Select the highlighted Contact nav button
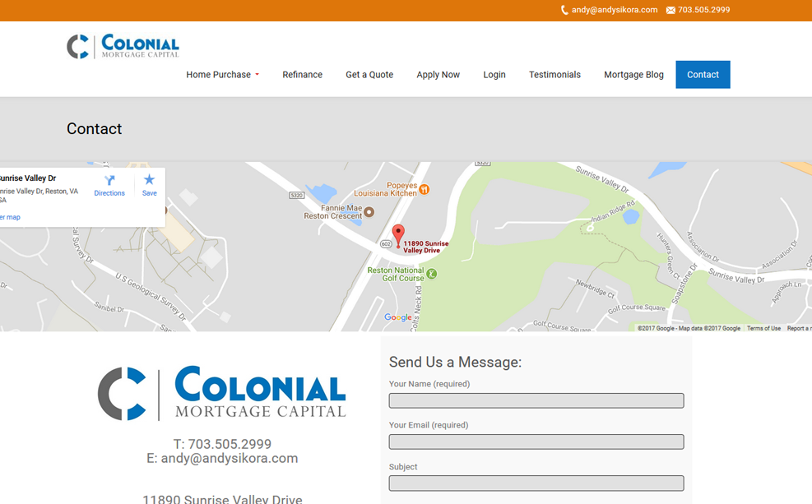This screenshot has width=812, height=504. 703,75
